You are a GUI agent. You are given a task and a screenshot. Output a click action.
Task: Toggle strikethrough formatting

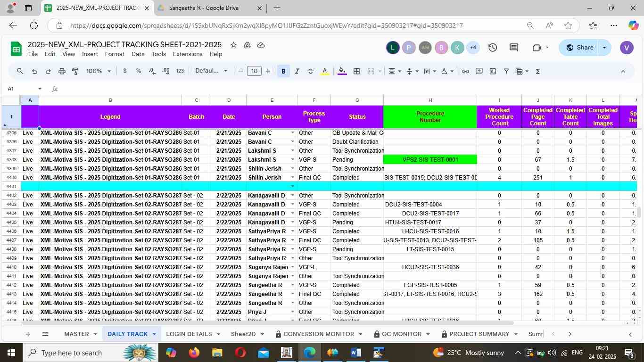point(311,71)
